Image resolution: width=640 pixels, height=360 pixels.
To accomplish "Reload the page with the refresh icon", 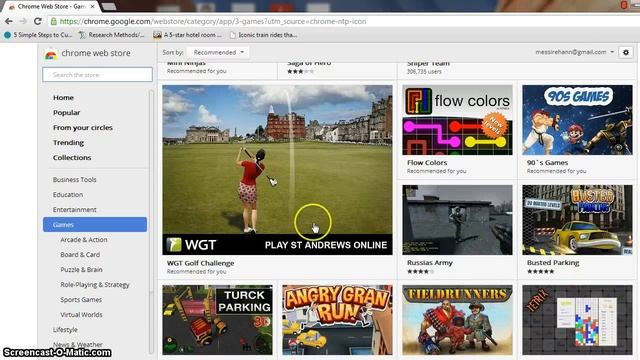I will point(38,21).
